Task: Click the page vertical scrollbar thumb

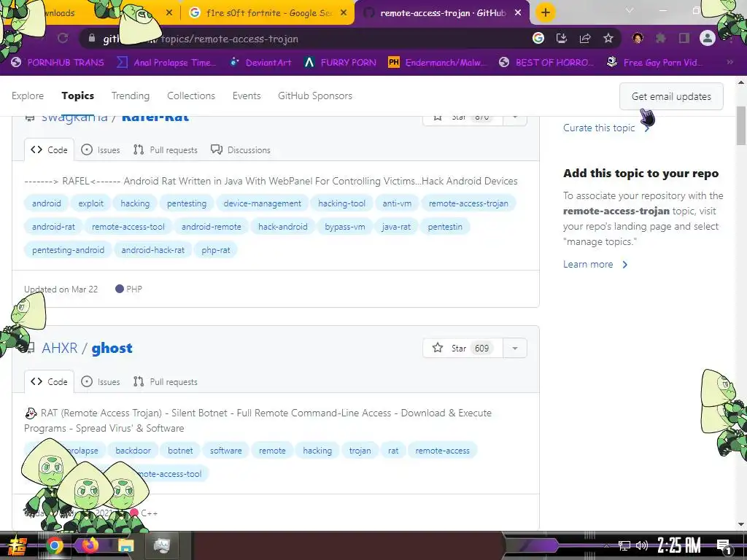Action: point(741,125)
